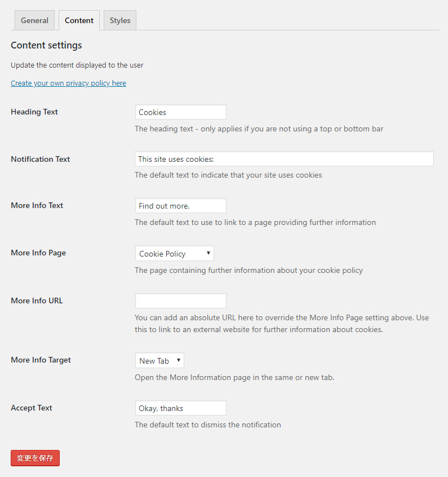Click the Accept Text label
448x477 pixels.
point(32,408)
